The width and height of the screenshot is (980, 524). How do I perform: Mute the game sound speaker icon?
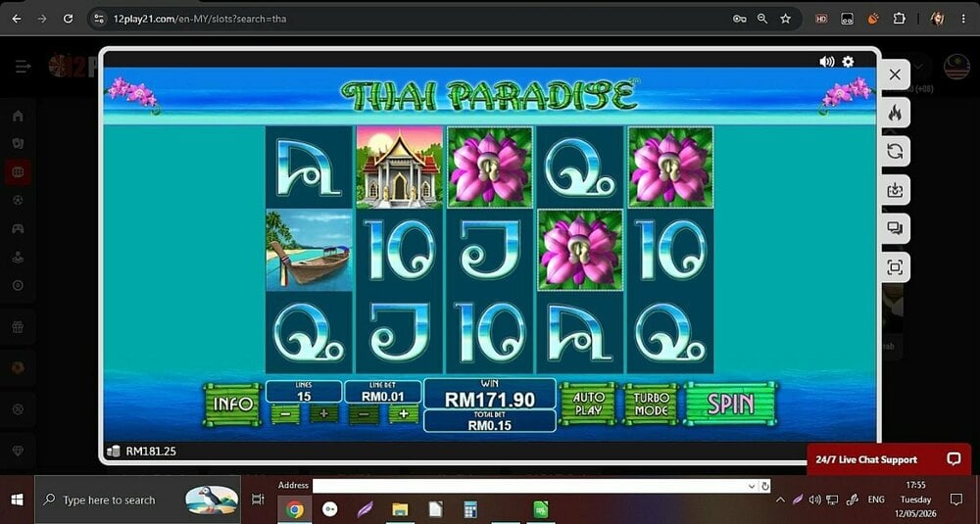pos(827,61)
